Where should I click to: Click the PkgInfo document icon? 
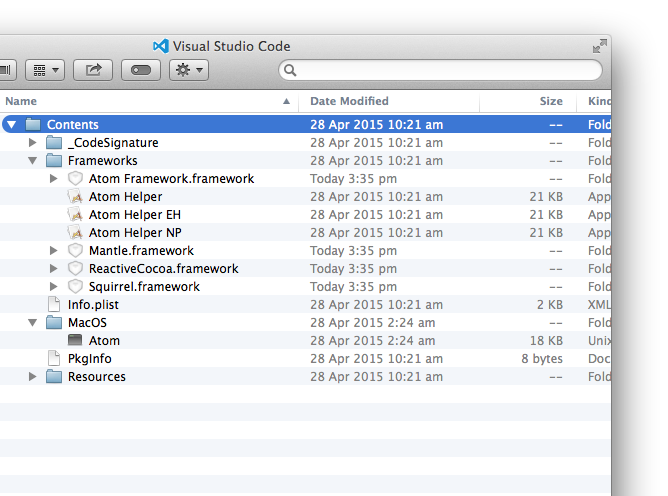[x=54, y=358]
